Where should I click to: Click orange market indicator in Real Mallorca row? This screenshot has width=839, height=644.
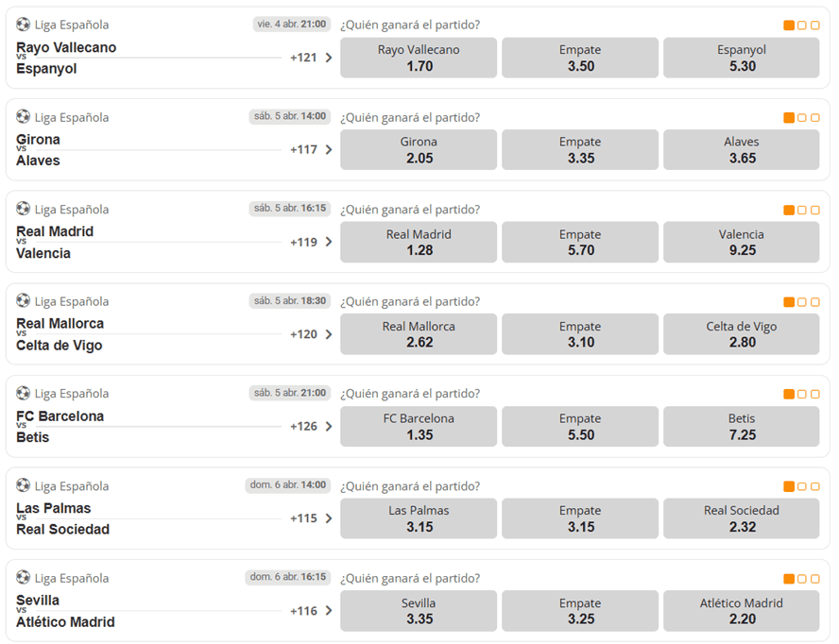tap(789, 302)
